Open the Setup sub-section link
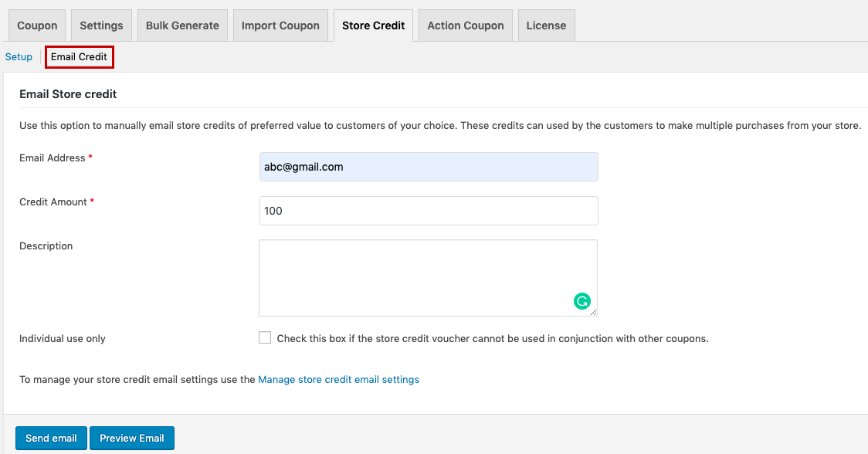This screenshot has height=454, width=868. (x=19, y=56)
